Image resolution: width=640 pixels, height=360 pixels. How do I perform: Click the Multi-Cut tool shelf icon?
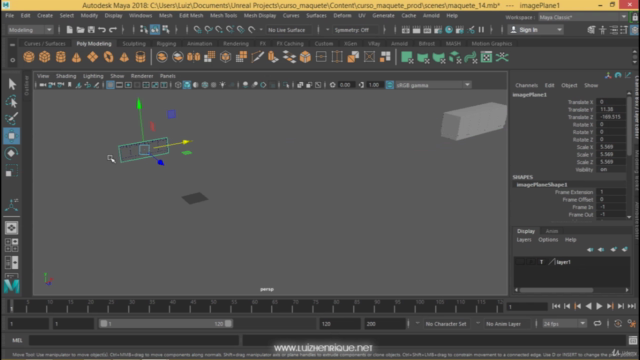[257, 57]
